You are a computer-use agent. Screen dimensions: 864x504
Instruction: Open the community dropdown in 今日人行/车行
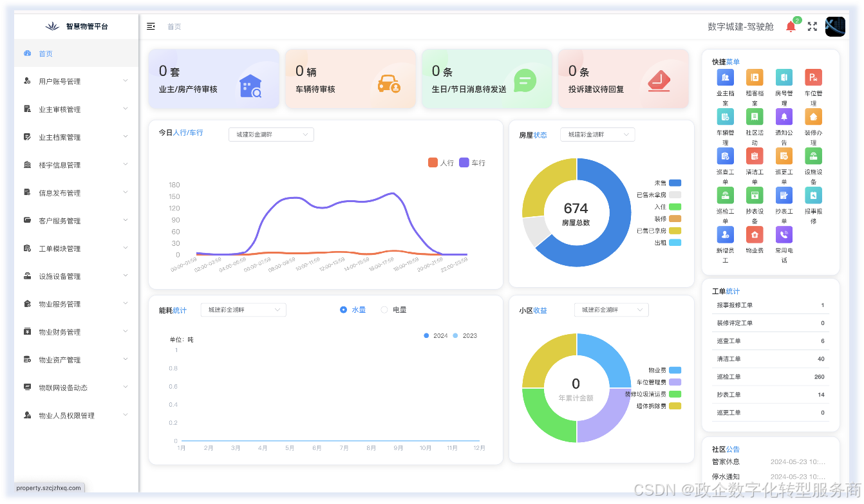click(271, 135)
